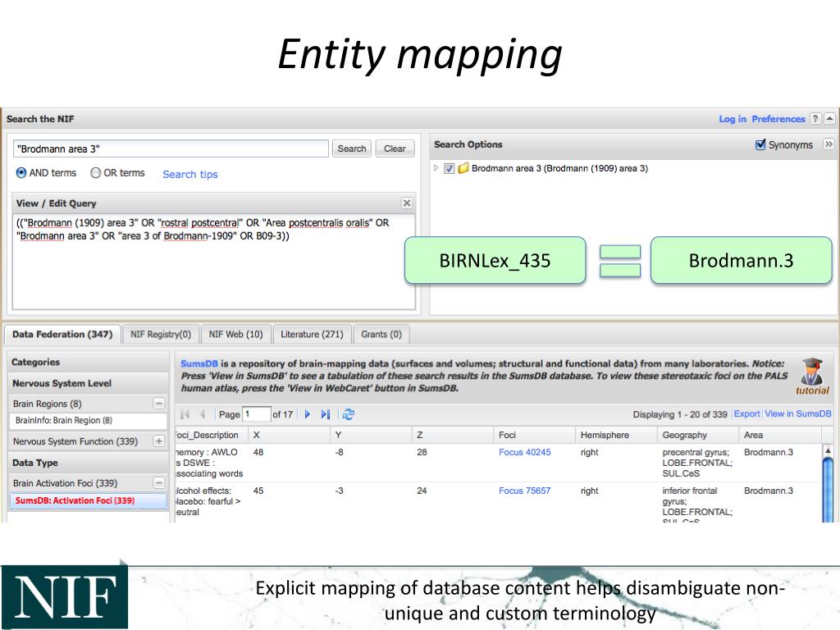Expand Nervous System Function category
Viewport: 840px width, 630px height.
158,441
